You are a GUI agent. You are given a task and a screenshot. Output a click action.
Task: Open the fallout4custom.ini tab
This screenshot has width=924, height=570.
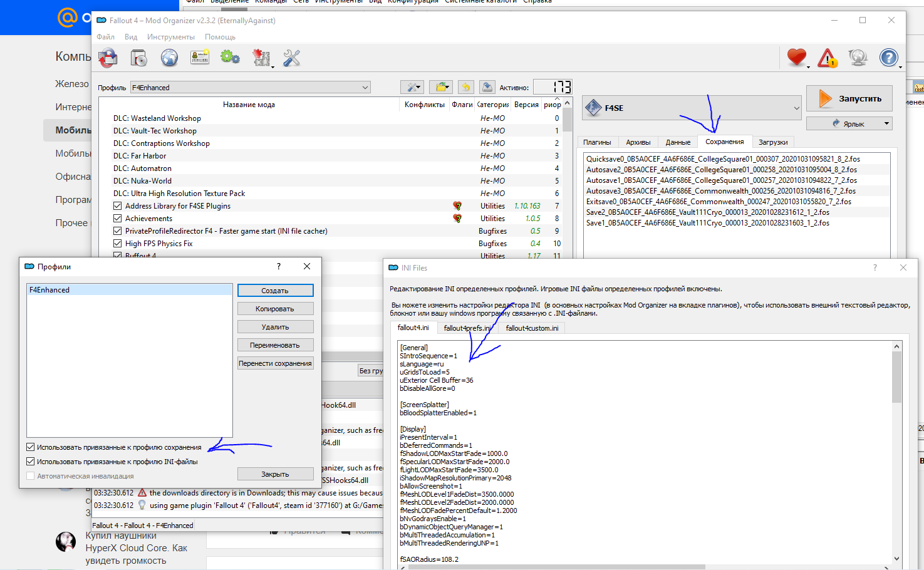pyautogui.click(x=532, y=328)
